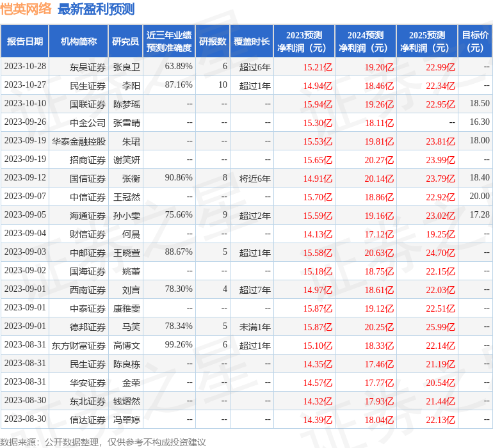Select the 机构简称 column header

coord(79,41)
